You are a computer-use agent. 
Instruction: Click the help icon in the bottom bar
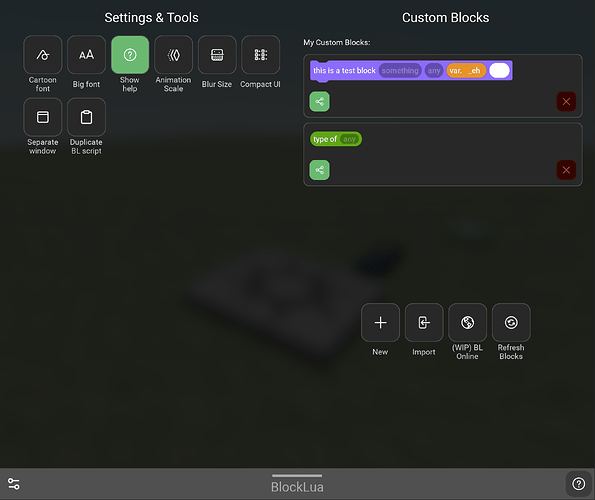(x=579, y=484)
